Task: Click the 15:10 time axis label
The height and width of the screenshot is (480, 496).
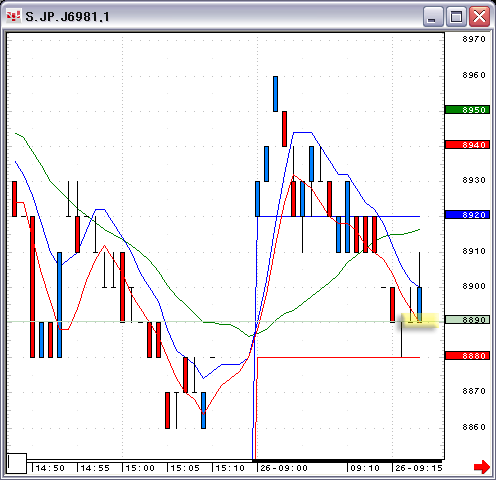Action: [230, 468]
